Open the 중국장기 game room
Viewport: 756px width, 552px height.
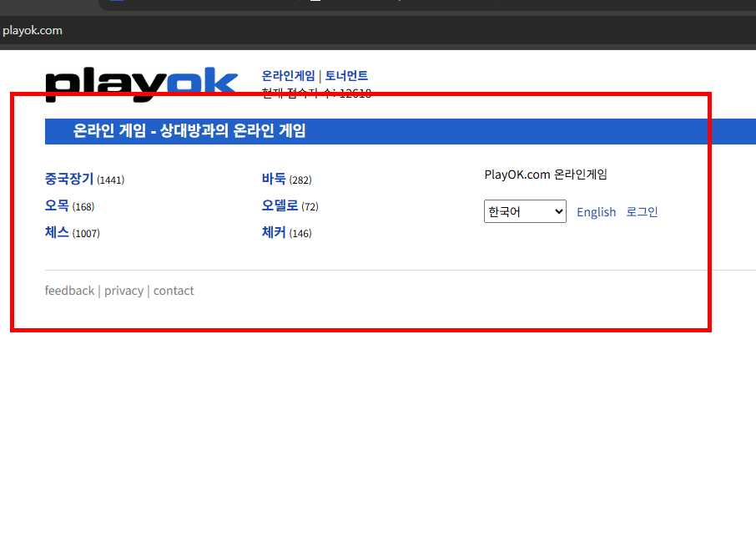tap(68, 179)
